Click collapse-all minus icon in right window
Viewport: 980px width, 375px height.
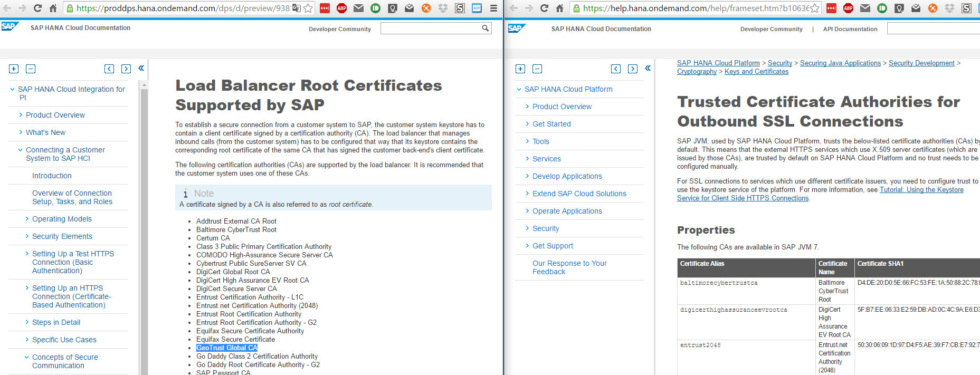(x=537, y=69)
